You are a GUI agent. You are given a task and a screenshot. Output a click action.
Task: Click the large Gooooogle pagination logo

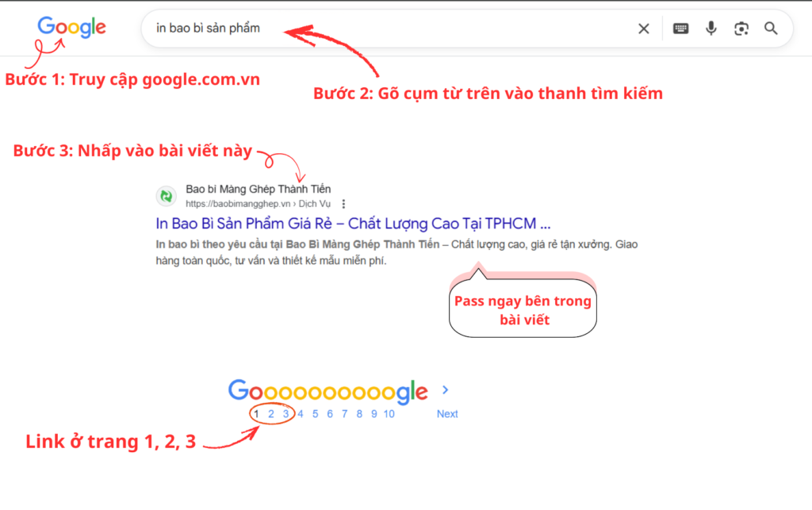point(327,391)
